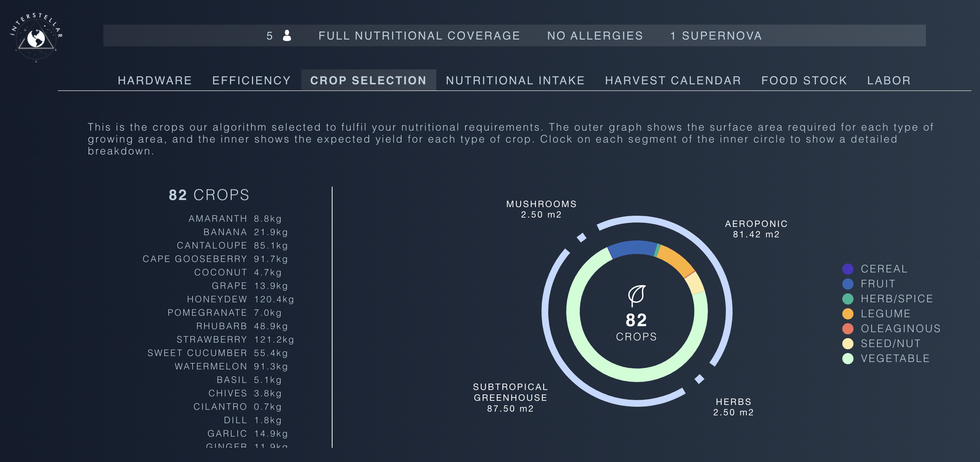
Task: Click the Herbs diamond segment marker
Action: [x=699, y=379]
